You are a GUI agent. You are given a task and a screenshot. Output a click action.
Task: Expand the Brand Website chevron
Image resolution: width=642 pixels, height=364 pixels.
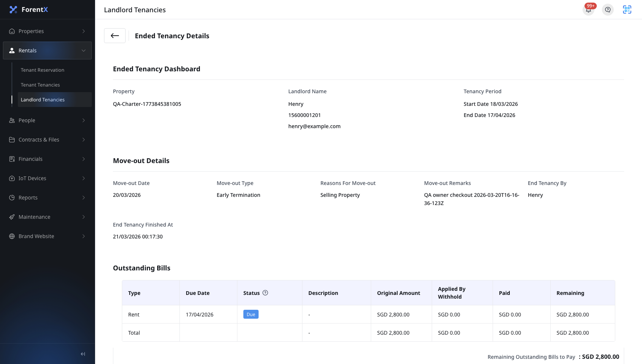[84, 236]
